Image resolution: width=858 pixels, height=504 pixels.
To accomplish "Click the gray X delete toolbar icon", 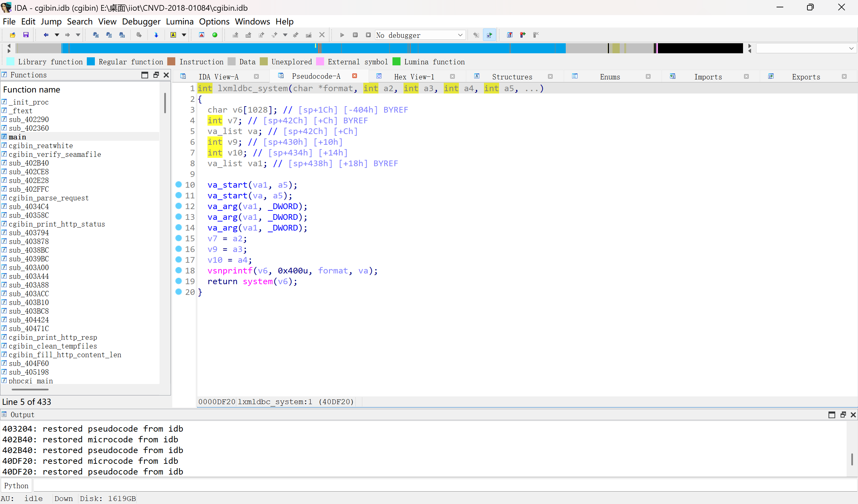I will pyautogui.click(x=322, y=35).
